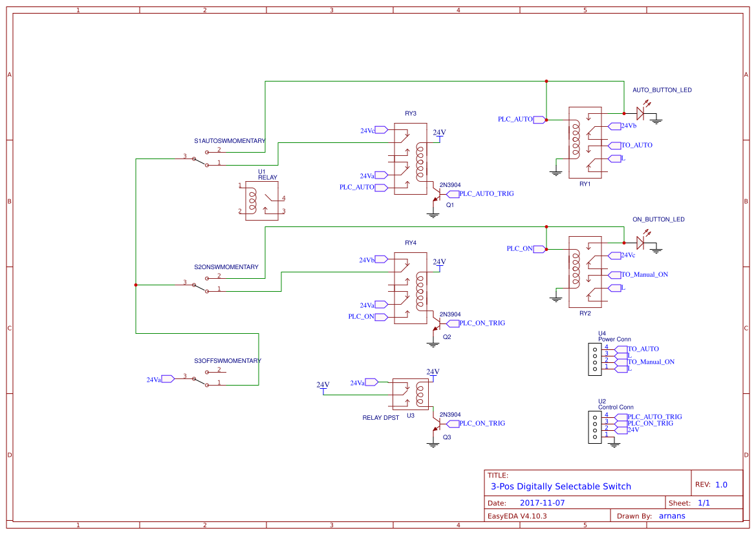
Task: Select the U4 Power Conn connector
Action: point(595,360)
